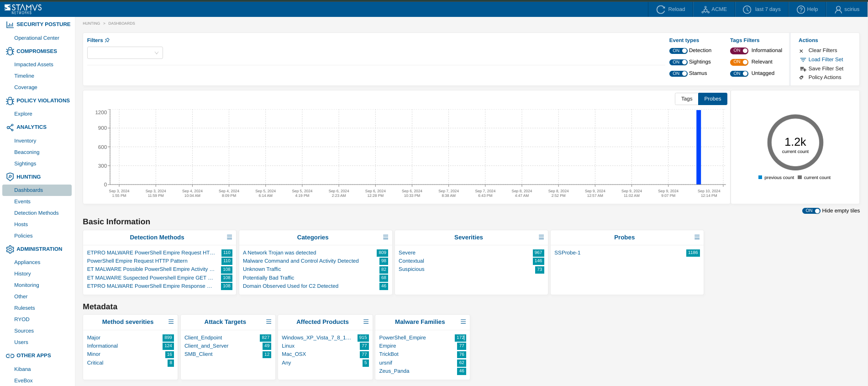Click the blue bar in the timeline chart
The width and height of the screenshot is (868, 386).
pos(699,147)
